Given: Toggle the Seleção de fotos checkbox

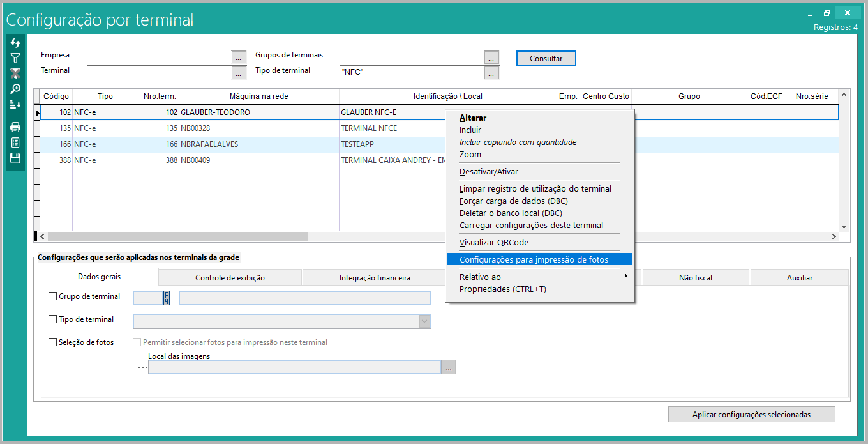Looking at the screenshot, I should [x=53, y=342].
